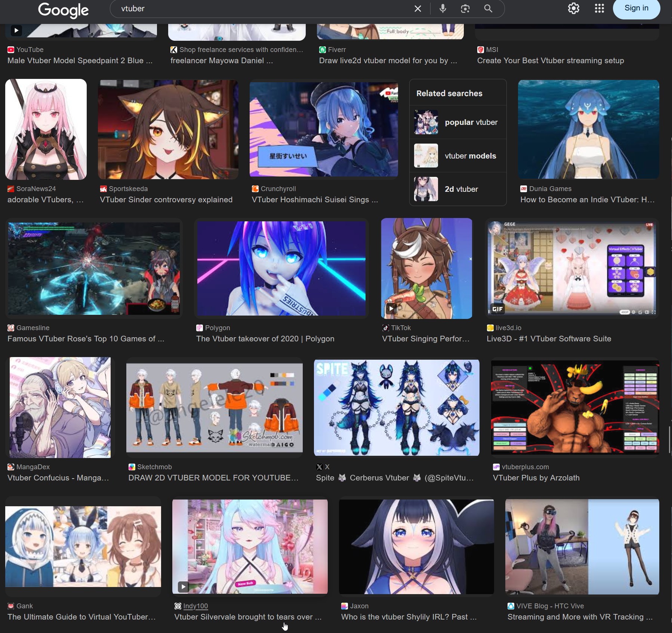Play the TikTok VTuber singing video icon

(391, 309)
